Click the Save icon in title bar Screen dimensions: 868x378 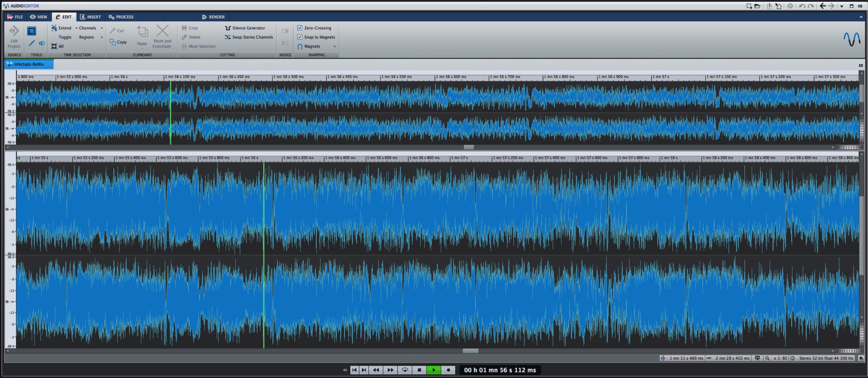coord(769,6)
